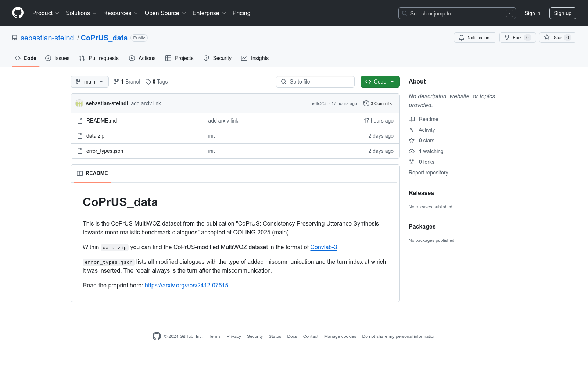Screen dimensions: 588x368
Task: Open the footer Security link
Action: click(255, 336)
